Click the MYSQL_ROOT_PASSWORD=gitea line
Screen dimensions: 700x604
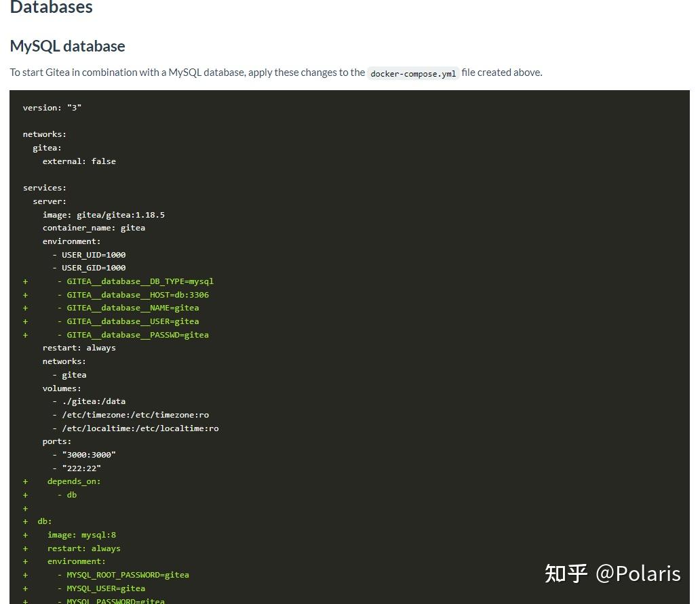pos(127,574)
